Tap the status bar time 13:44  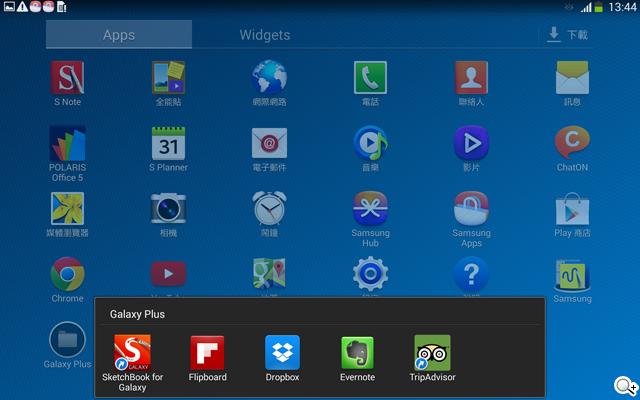[621, 8]
